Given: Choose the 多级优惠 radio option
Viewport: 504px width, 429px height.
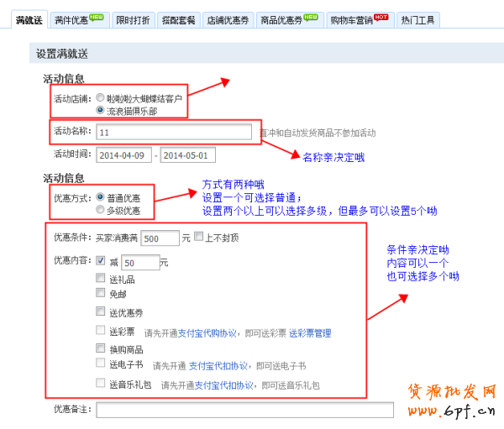Looking at the screenshot, I should (100, 210).
